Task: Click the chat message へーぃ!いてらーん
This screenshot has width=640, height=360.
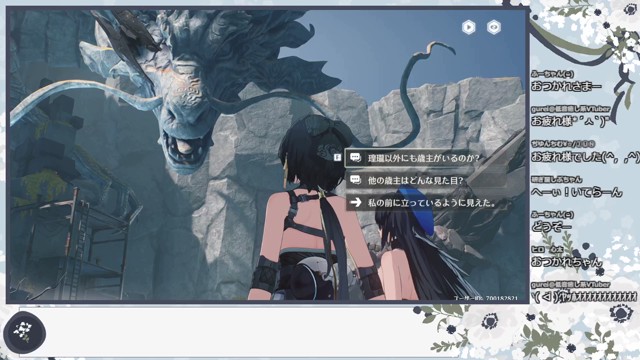Action: coord(576,192)
